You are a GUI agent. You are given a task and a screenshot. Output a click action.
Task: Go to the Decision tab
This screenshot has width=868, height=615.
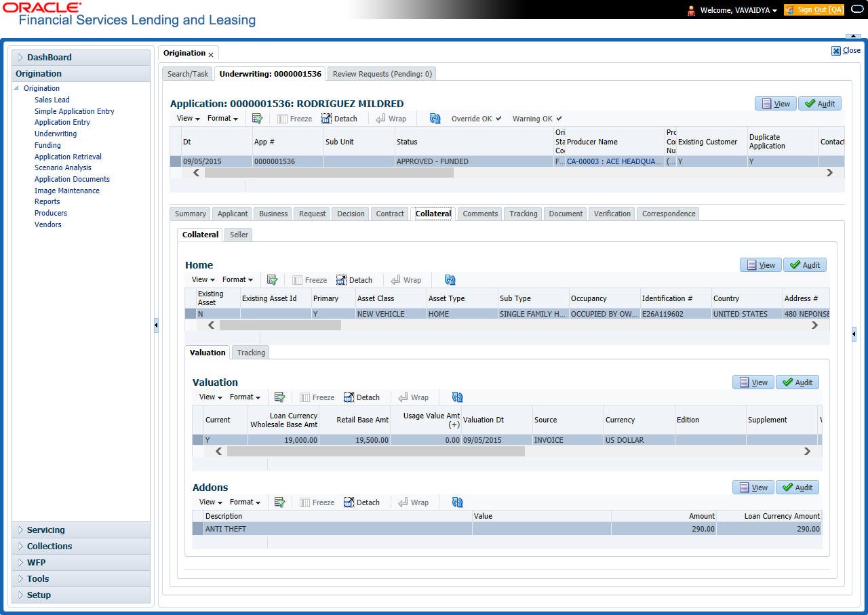coord(351,214)
